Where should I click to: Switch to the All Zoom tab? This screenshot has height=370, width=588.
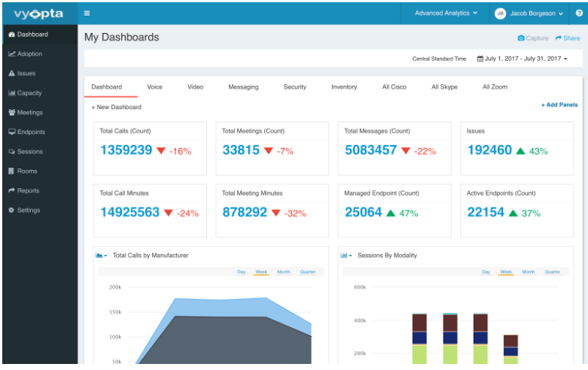[x=495, y=87]
